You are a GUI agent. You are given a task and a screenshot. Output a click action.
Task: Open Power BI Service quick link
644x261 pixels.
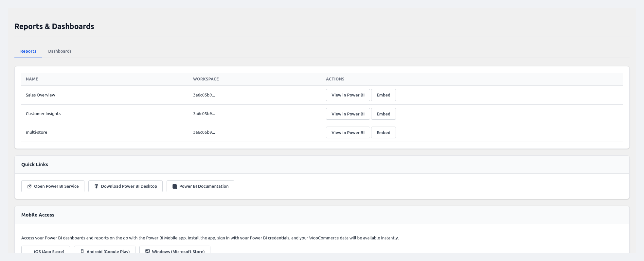[x=53, y=186]
